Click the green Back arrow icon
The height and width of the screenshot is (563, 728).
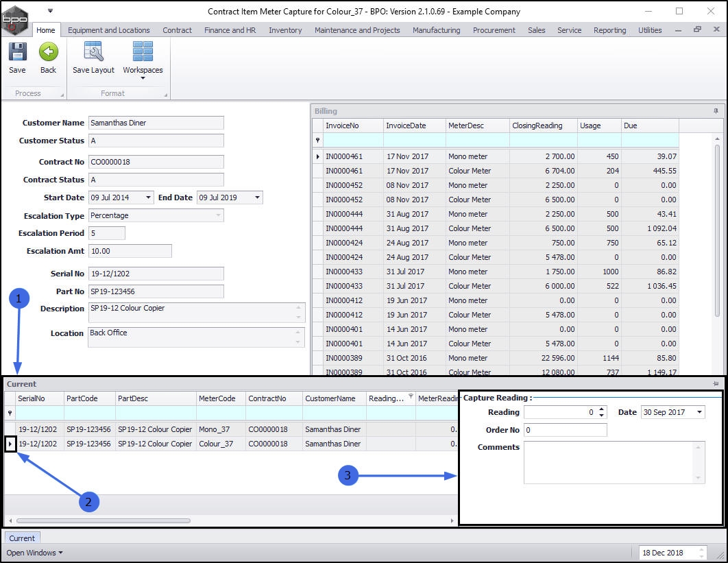pos(48,53)
